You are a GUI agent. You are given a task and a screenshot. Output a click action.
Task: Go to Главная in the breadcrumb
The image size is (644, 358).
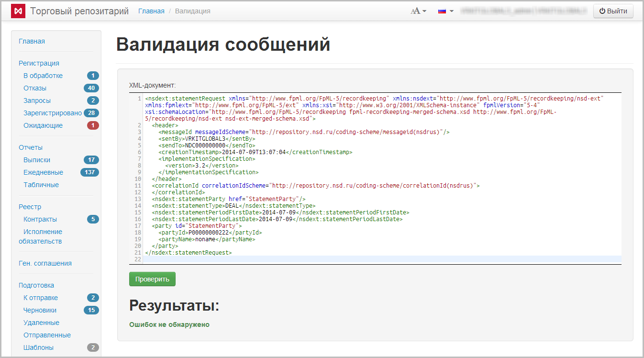tap(151, 11)
